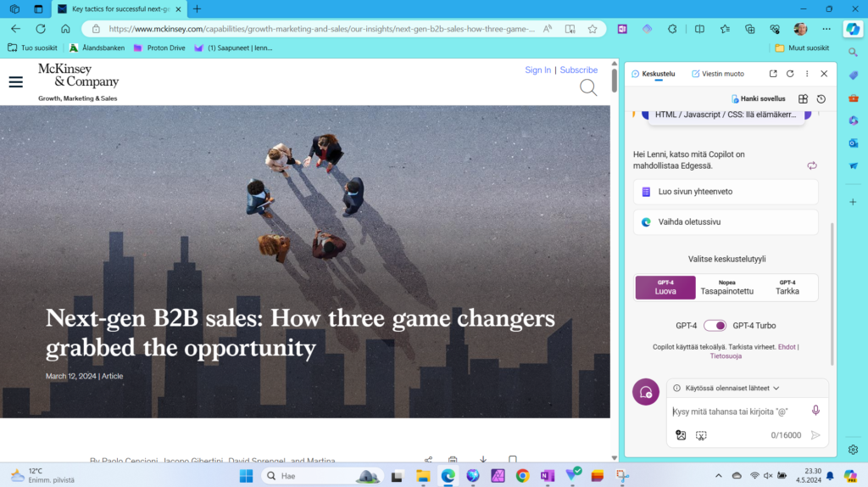The height and width of the screenshot is (487, 868).
Task: Open the browser home page
Action: (65, 29)
